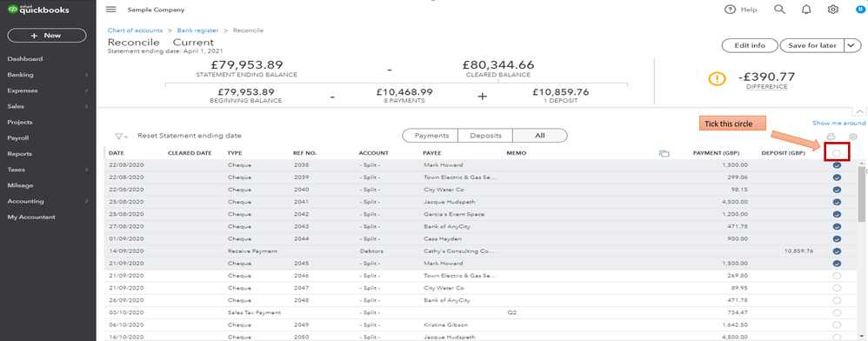Tick the Sales Tax Payment Q2 row
Screen dimensions: 868x341
(x=837, y=312)
